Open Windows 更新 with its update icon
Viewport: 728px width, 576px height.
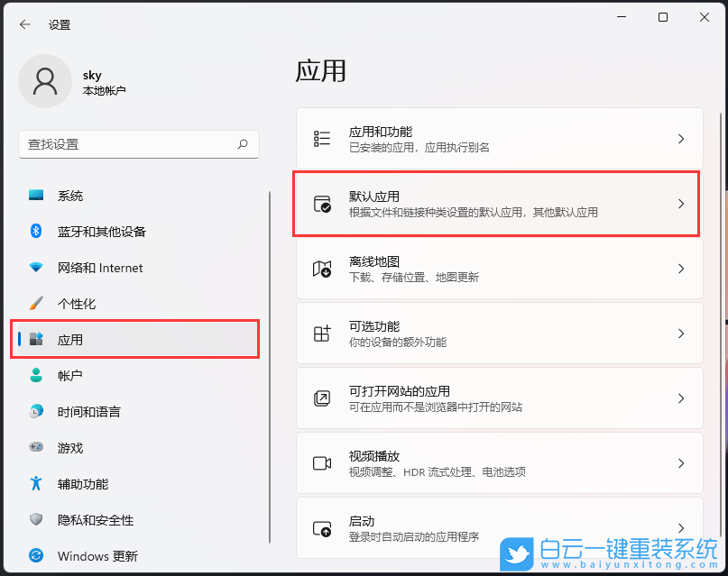(x=33, y=556)
